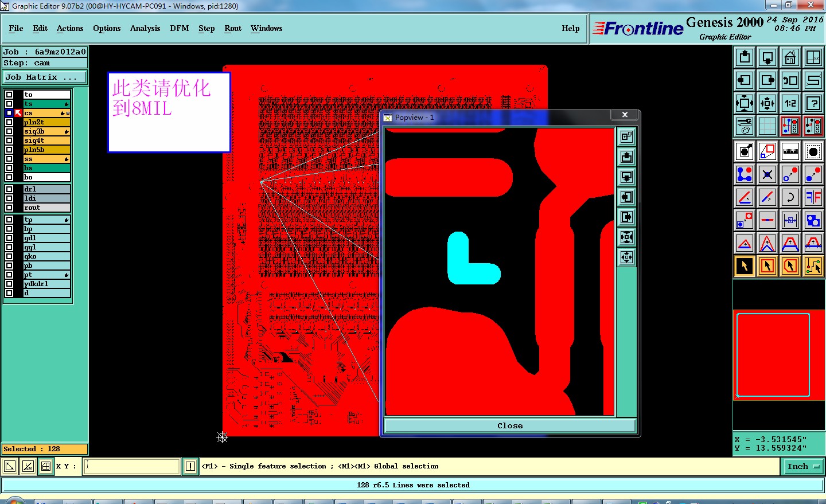Screen dimensions: 826x504
Task: Click the Close button in Popview
Action: [x=510, y=425]
